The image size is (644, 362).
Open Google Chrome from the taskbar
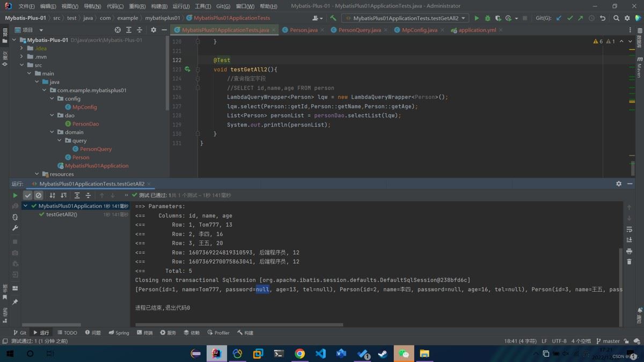coord(300,353)
